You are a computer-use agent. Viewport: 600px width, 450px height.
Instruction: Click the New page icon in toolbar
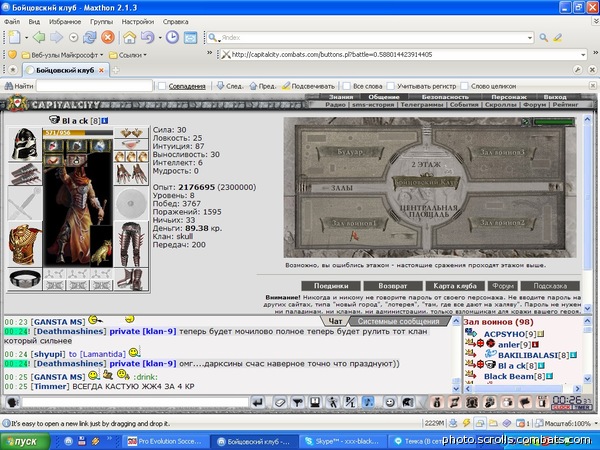click(14, 38)
